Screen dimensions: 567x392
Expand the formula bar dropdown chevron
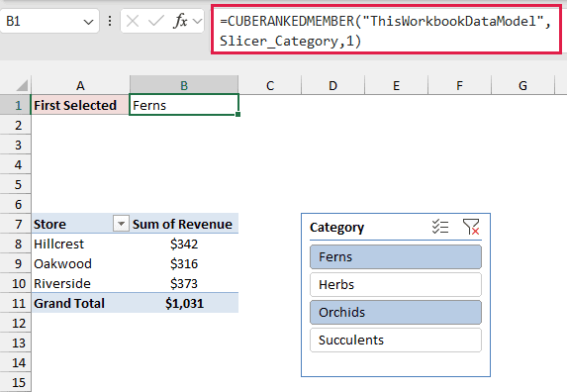tap(198, 22)
